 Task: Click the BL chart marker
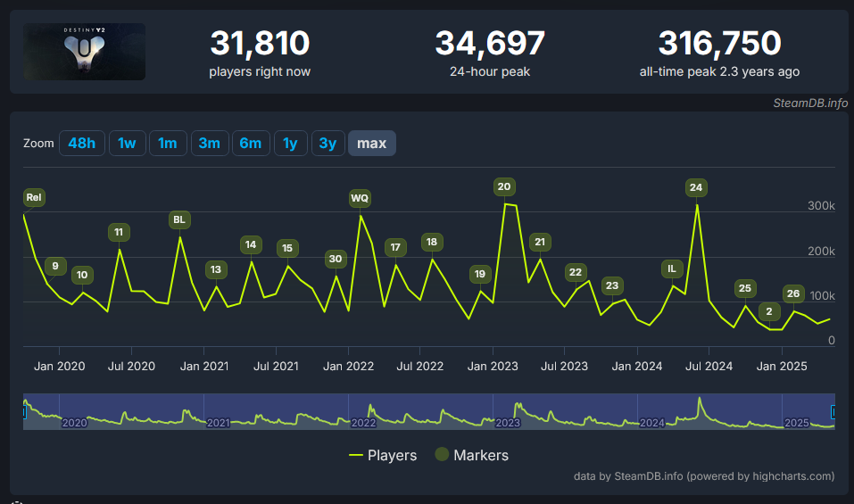click(x=179, y=220)
